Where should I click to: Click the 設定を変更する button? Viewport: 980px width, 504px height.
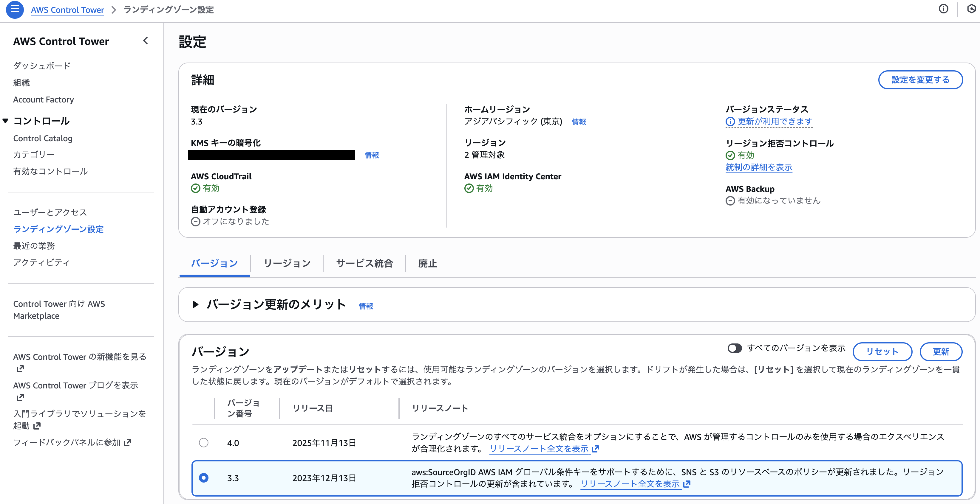(x=920, y=80)
